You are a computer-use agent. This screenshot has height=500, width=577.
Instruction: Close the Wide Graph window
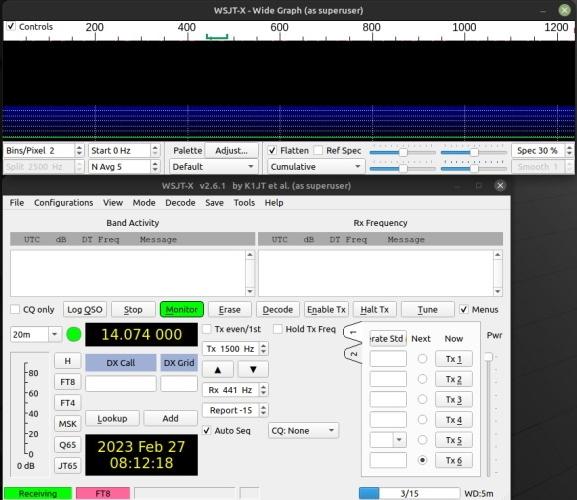tap(564, 10)
